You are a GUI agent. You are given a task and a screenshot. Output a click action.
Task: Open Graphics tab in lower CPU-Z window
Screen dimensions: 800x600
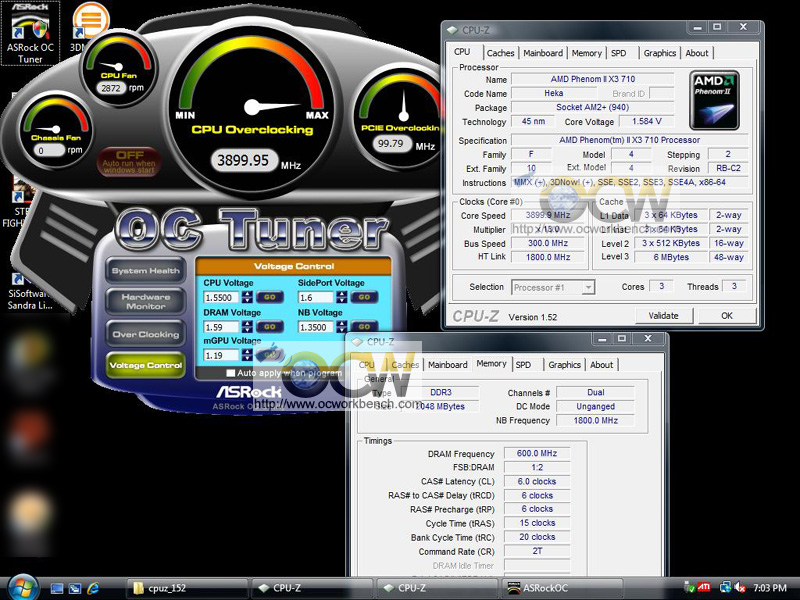(x=564, y=365)
